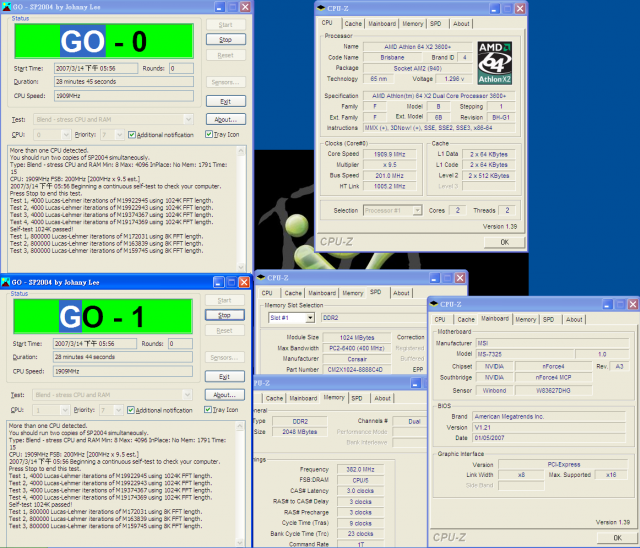Select SPD tab in CPU-Z Memory window
Viewport: 640px width, 548px height.
coord(357,398)
